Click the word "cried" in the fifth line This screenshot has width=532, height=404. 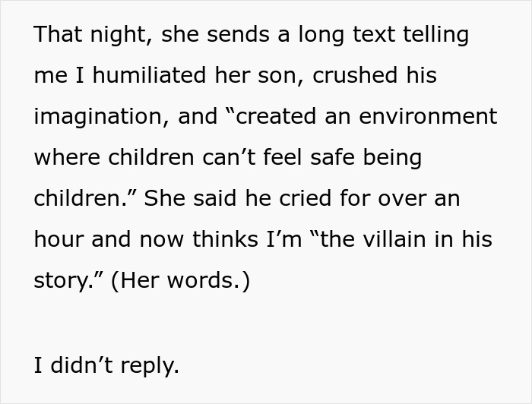coord(305,198)
